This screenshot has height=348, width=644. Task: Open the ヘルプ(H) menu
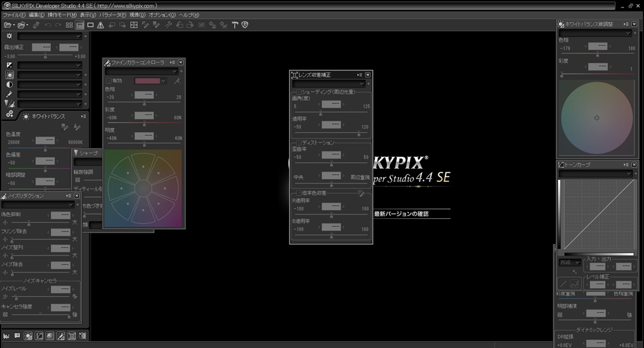point(189,15)
